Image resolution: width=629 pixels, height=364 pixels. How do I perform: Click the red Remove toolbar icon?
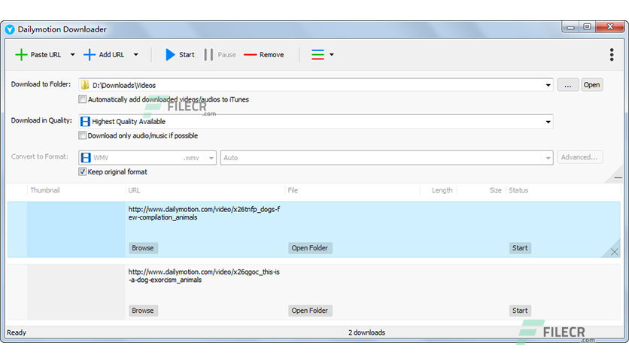click(x=251, y=54)
